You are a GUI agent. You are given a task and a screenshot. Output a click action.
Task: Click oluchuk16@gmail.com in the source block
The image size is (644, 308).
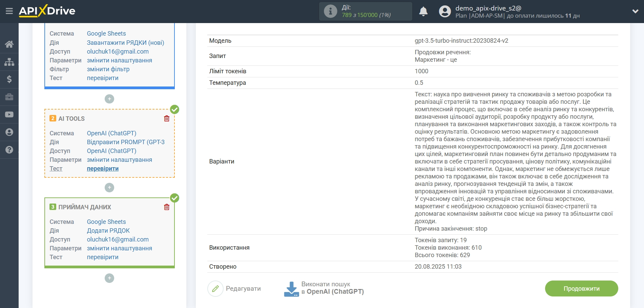tap(118, 52)
